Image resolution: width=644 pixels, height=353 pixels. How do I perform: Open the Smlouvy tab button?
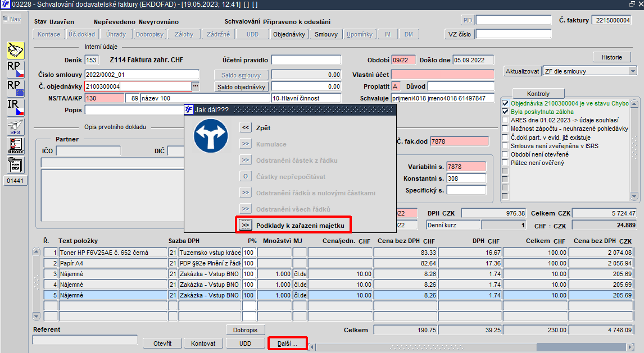(326, 34)
